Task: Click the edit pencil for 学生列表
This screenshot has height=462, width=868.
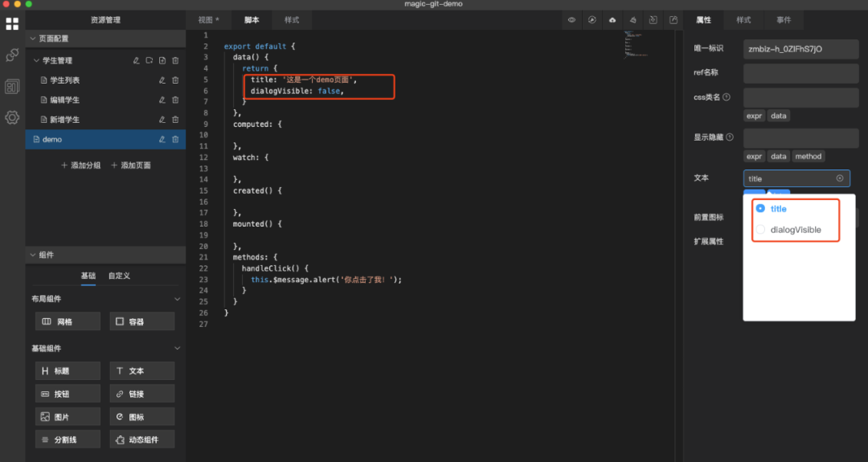Action: pos(162,80)
